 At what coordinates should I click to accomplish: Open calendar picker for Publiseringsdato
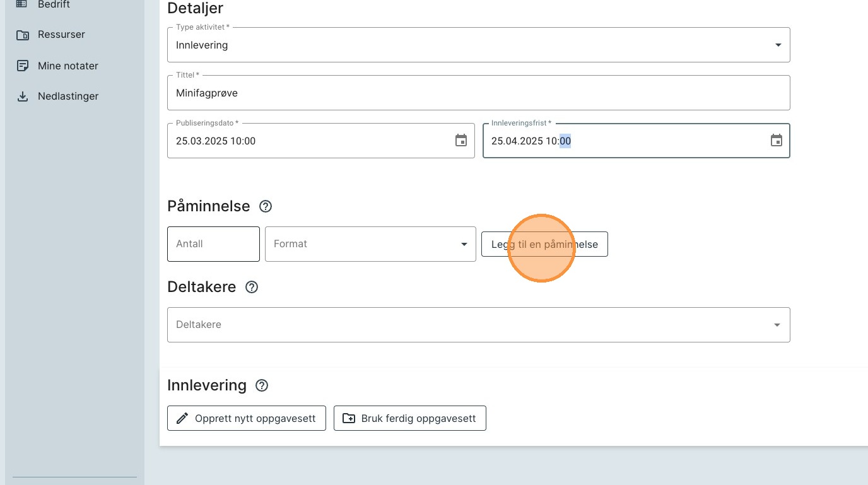click(x=461, y=141)
